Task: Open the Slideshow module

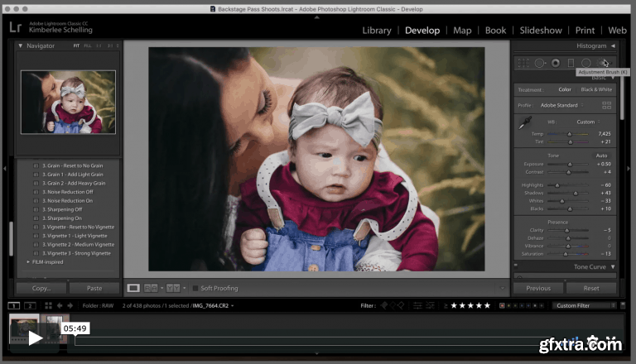Action: [541, 31]
